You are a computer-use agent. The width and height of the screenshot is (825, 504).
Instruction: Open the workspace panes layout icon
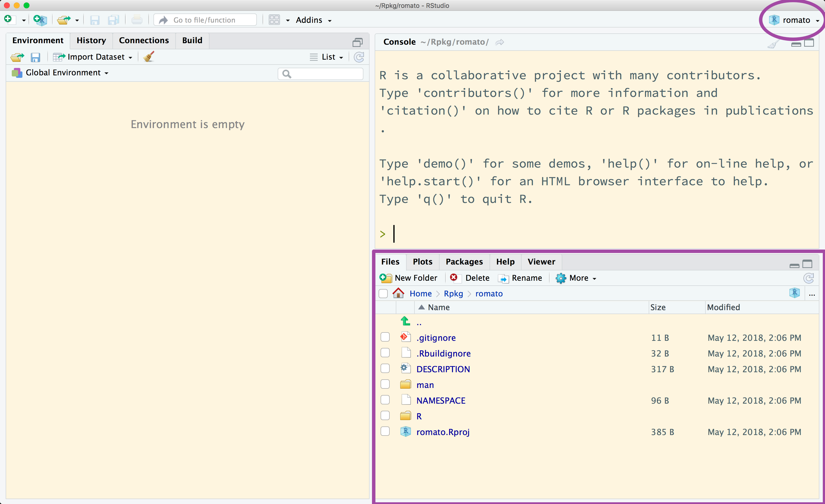tap(274, 20)
